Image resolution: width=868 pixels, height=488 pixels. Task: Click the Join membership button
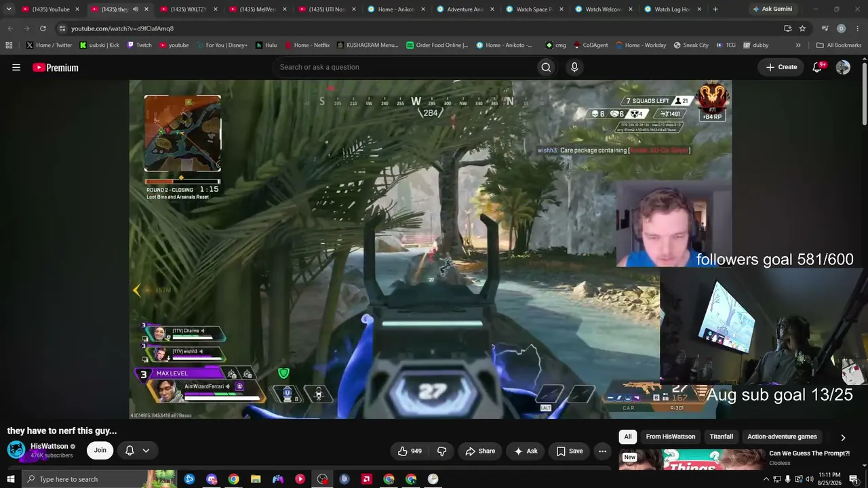[x=100, y=451]
